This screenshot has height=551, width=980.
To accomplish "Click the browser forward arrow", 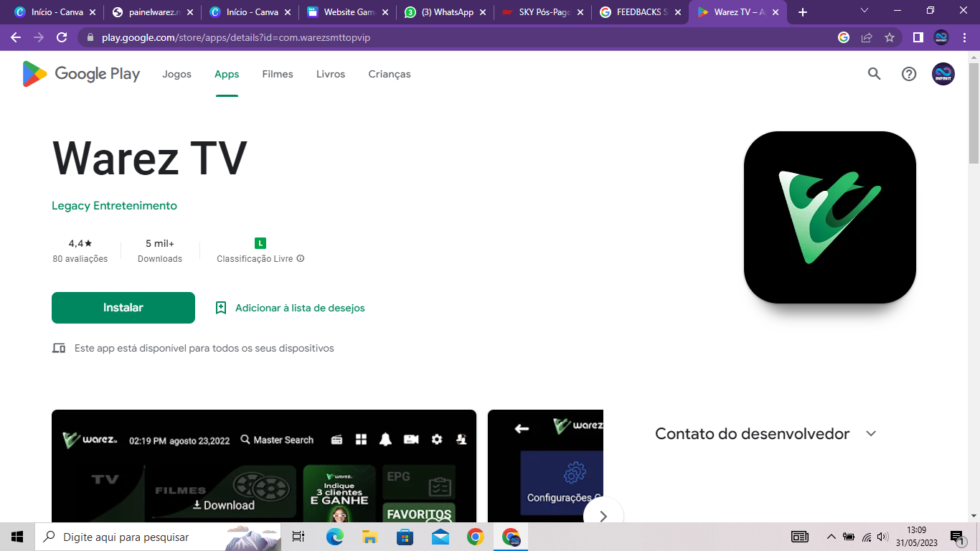I will (39, 37).
